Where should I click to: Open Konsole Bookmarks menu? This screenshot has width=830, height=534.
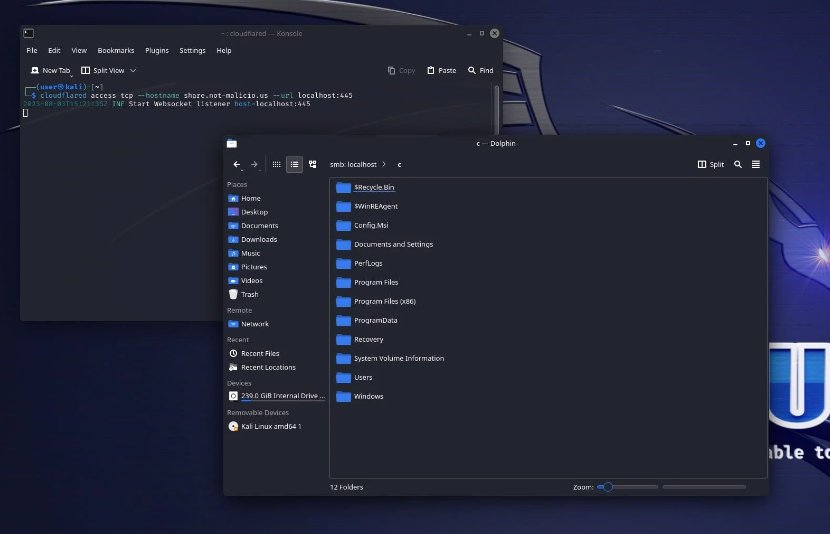[115, 51]
